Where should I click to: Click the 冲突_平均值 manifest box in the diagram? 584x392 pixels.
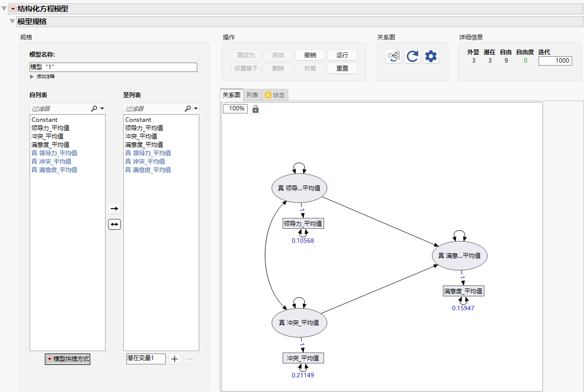click(x=303, y=358)
